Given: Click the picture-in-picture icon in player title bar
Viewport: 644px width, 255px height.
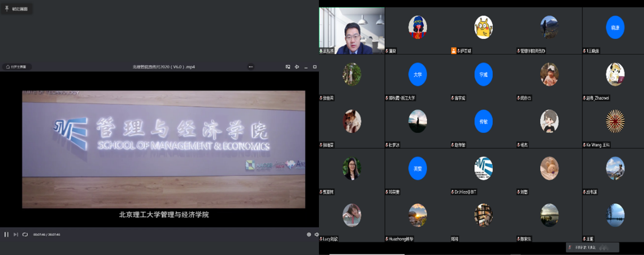Looking at the screenshot, I should [288, 67].
